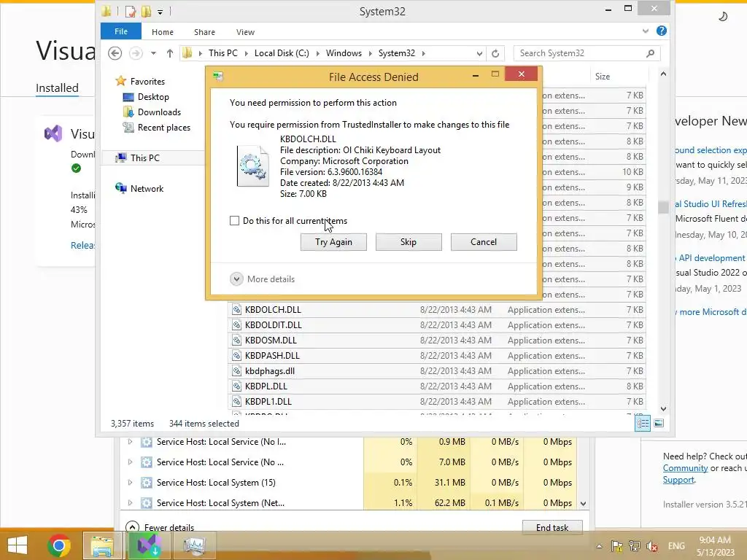Click Fewer details in Task Manager

[x=160, y=527]
